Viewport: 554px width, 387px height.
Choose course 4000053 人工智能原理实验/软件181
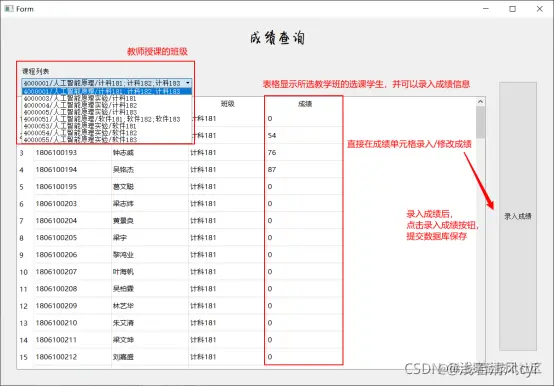107,126
